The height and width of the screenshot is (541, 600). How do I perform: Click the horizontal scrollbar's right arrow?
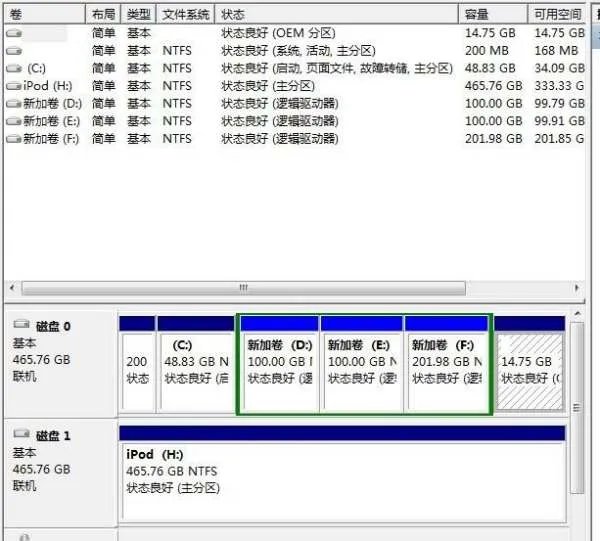[576, 288]
